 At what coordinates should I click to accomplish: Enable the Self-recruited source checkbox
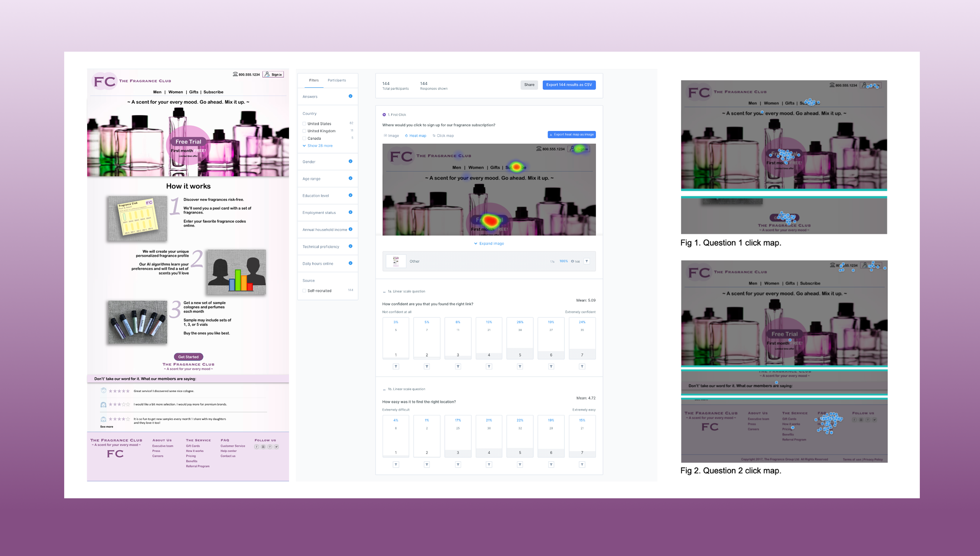pos(304,291)
